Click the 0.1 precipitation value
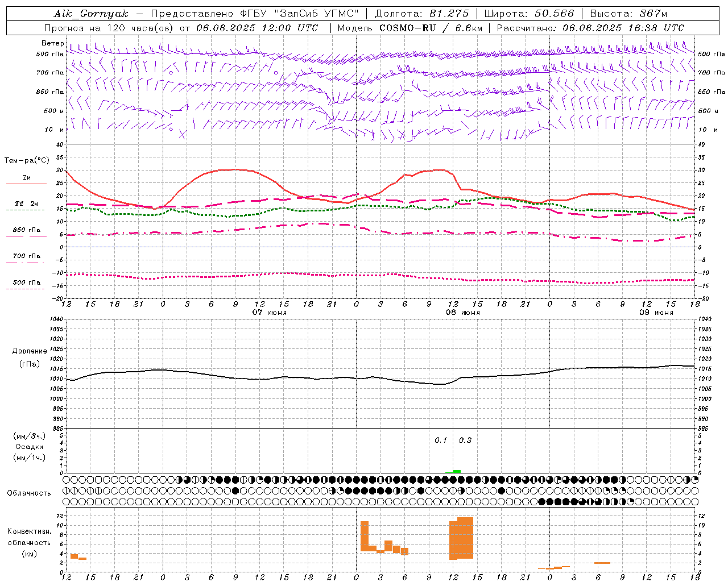Viewport: 728px width, 582px height. coord(441,440)
